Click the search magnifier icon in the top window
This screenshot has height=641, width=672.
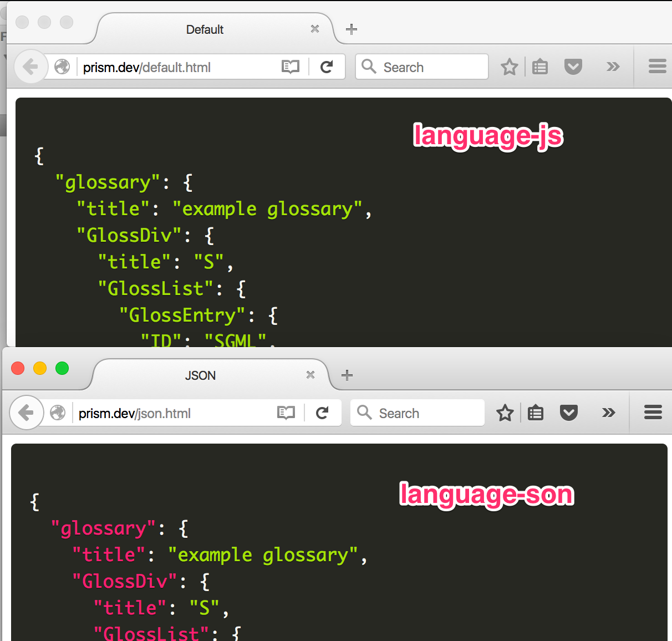point(369,67)
